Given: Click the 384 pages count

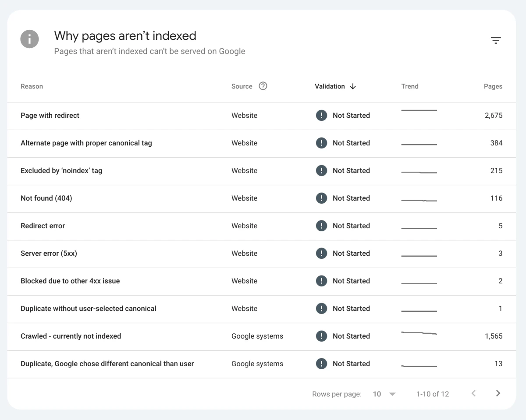Looking at the screenshot, I should tap(496, 143).
